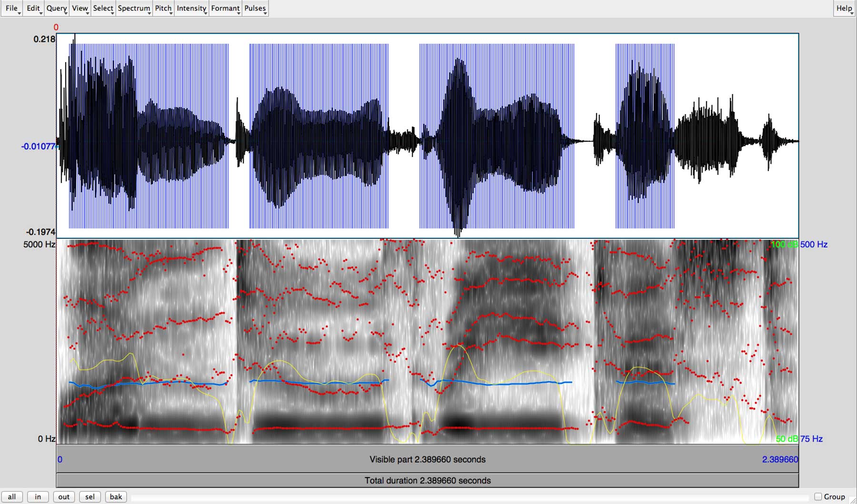857x504 pixels.
Task: Click the '2.389660' end time label
Action: [x=780, y=460]
